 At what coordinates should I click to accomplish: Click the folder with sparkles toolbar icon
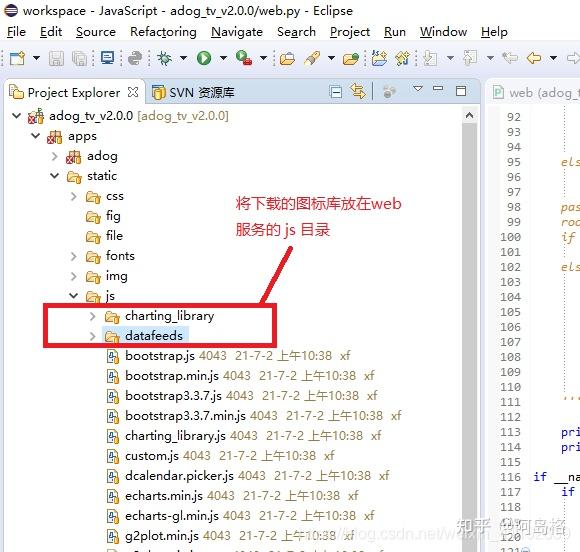click(379, 58)
